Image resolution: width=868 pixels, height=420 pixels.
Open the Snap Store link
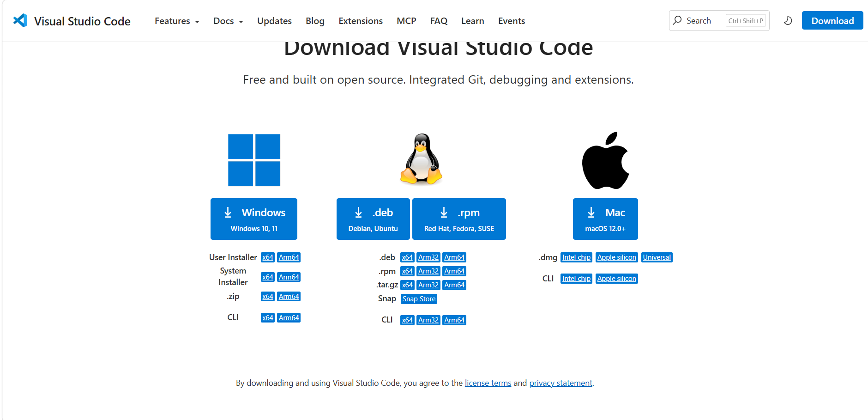(x=419, y=299)
